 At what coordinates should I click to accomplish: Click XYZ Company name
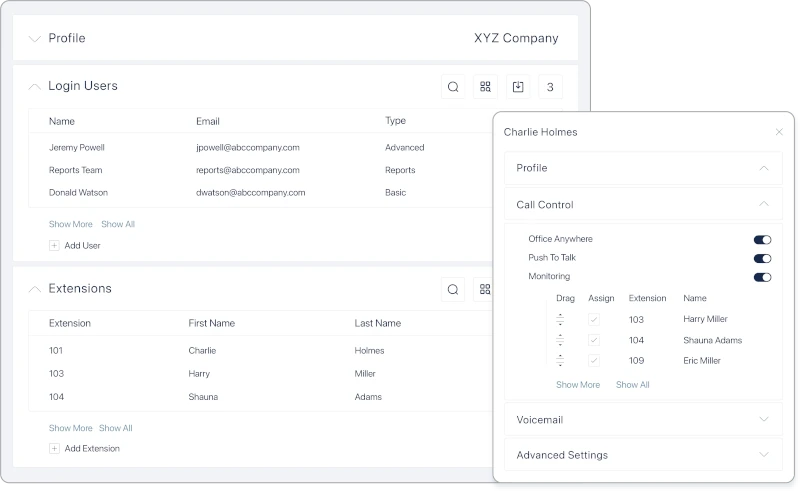(x=516, y=38)
